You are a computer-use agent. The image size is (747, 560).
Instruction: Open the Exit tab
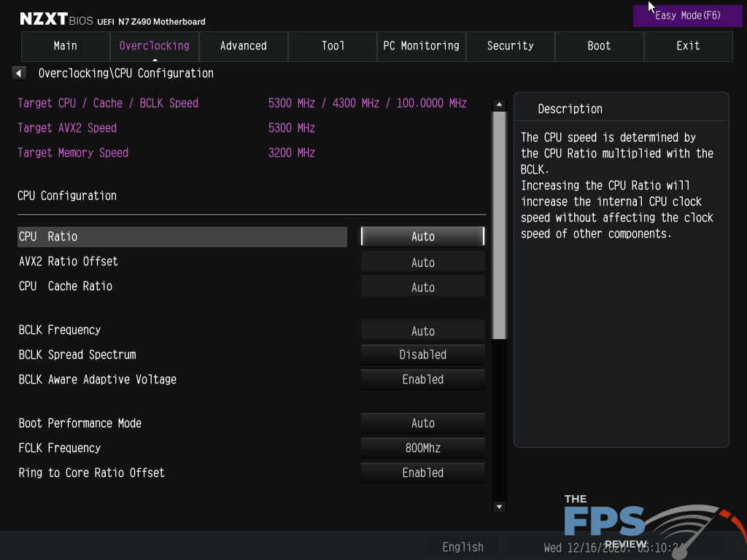click(x=687, y=45)
